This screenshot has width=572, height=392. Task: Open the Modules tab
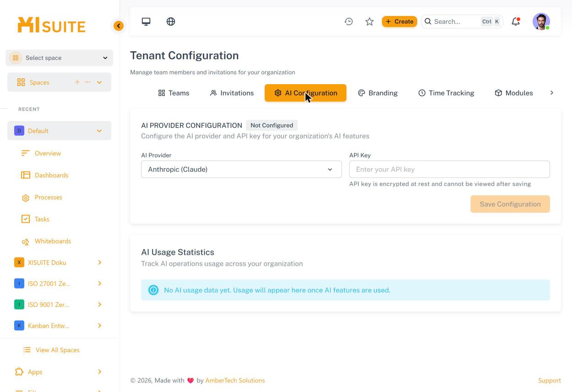(514, 93)
